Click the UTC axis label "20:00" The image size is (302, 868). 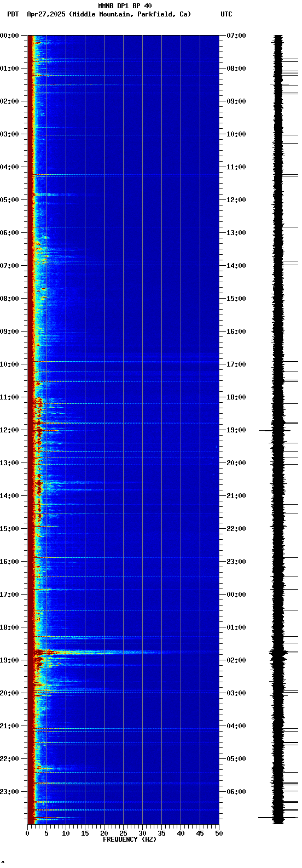pyautogui.click(x=236, y=463)
